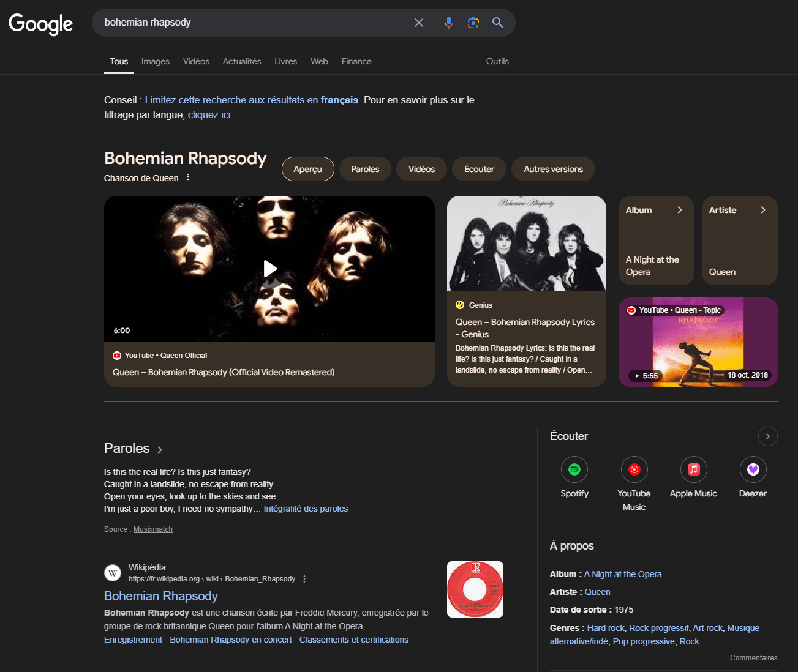Expand the Artiste card chevron

tap(763, 210)
